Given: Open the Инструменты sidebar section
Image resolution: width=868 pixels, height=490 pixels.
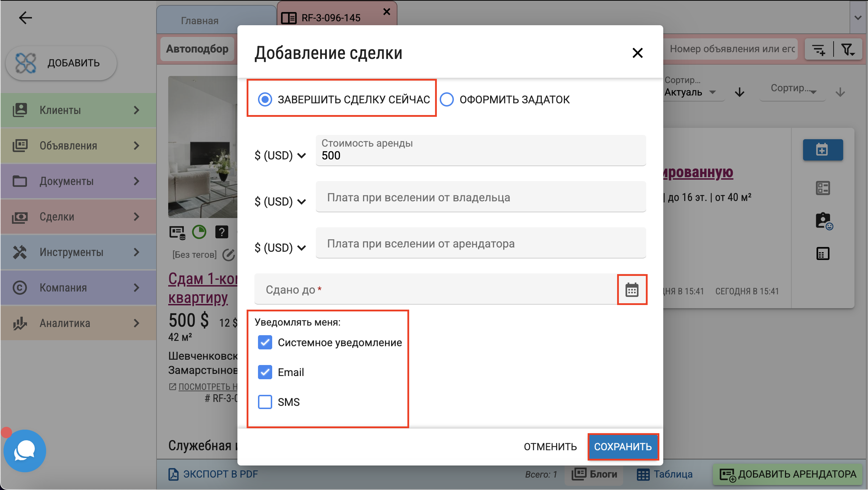Looking at the screenshot, I should (x=78, y=252).
